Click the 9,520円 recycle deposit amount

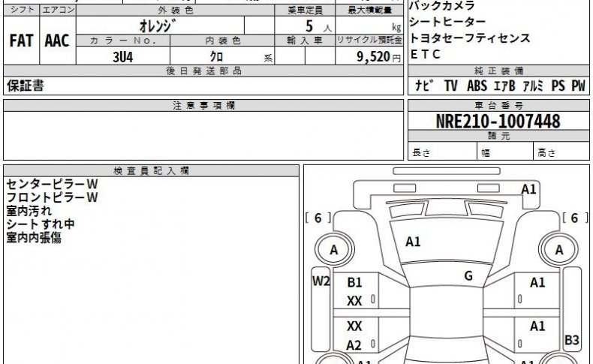[378, 57]
